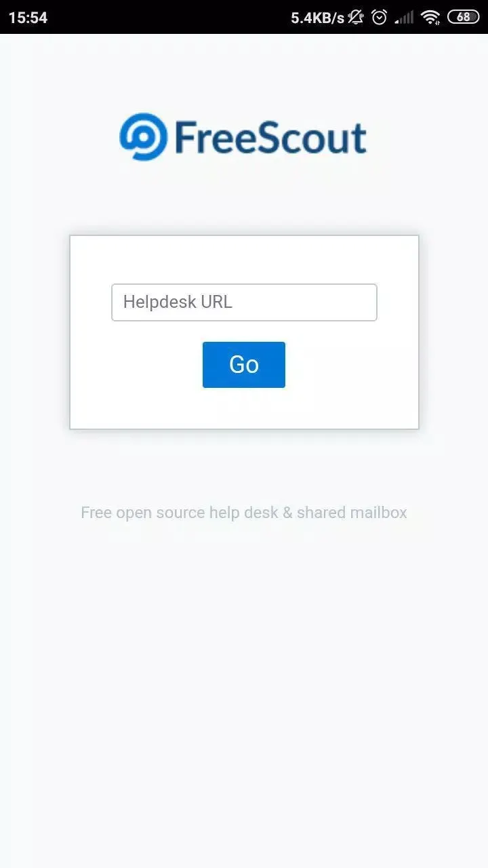The height and width of the screenshot is (868, 488).
Task: Tap the Wi-Fi status icon
Action: (x=430, y=18)
